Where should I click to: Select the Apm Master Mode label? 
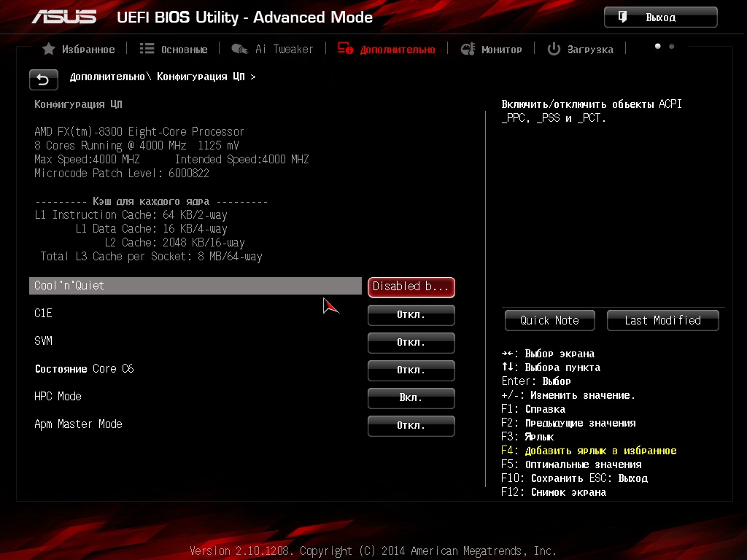78,424
